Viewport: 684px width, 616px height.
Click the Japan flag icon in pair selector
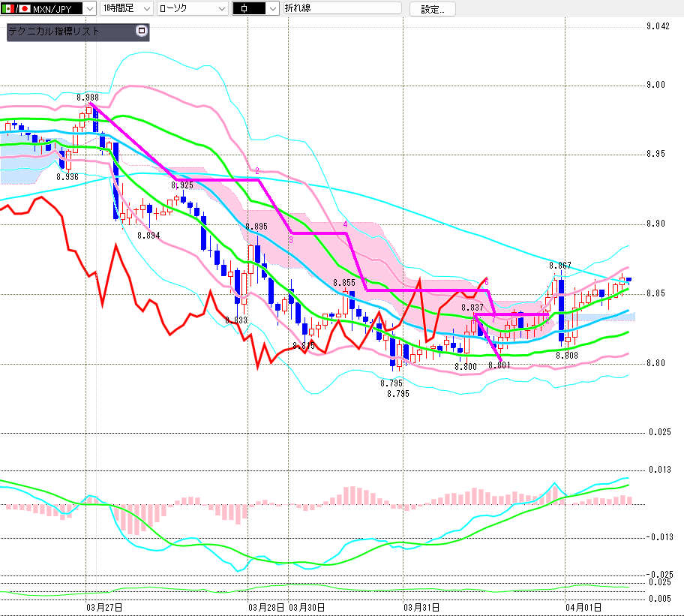pos(24,9)
